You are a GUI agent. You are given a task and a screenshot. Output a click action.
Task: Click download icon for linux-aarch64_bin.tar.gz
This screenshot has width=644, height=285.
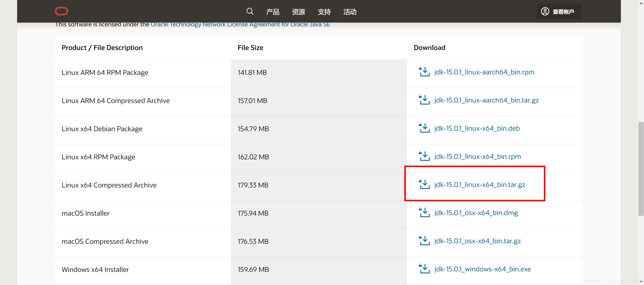pos(424,100)
